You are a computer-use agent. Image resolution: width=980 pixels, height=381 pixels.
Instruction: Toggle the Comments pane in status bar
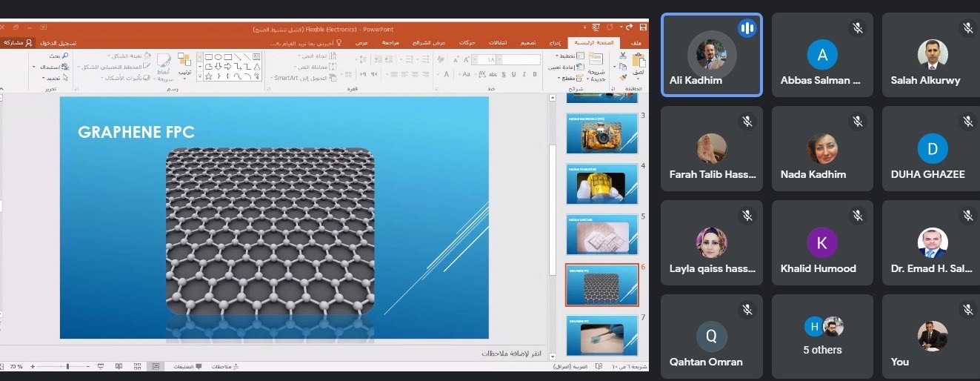(187, 366)
